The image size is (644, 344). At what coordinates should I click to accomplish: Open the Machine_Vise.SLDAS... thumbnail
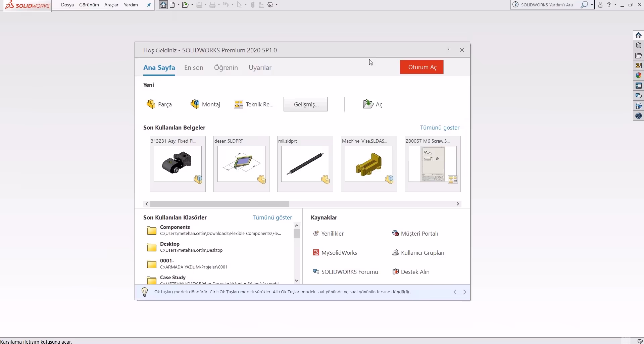[369, 164]
